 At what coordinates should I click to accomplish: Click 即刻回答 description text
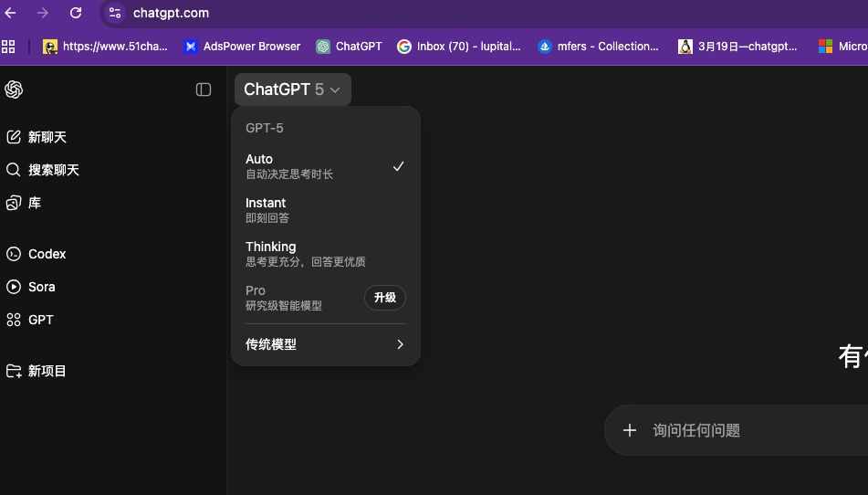(267, 218)
